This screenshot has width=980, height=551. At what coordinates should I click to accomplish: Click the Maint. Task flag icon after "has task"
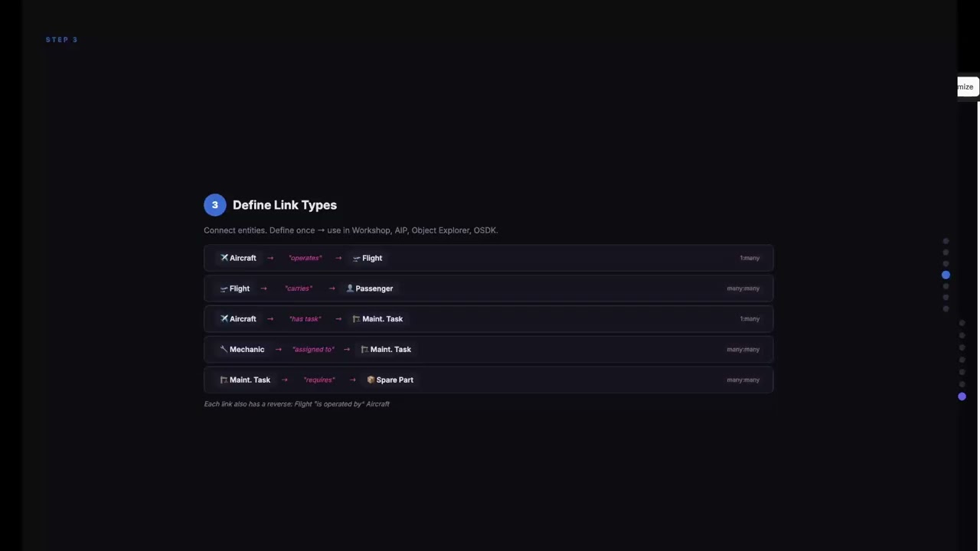pos(356,319)
